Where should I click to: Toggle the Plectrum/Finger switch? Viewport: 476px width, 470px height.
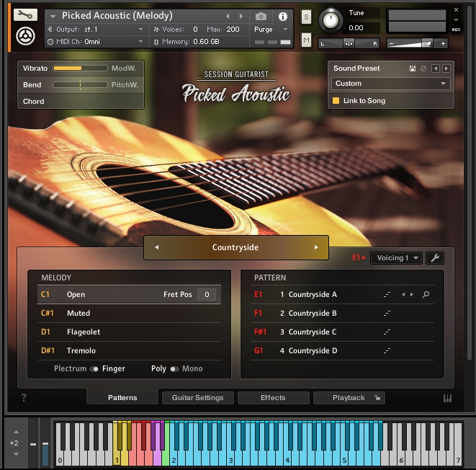tap(94, 369)
